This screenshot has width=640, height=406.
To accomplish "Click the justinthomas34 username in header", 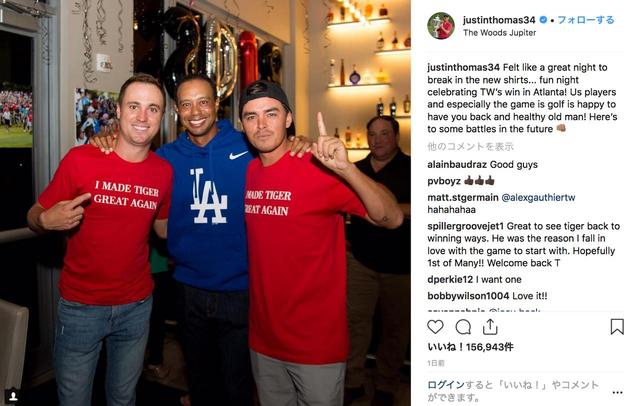I will 499,20.
